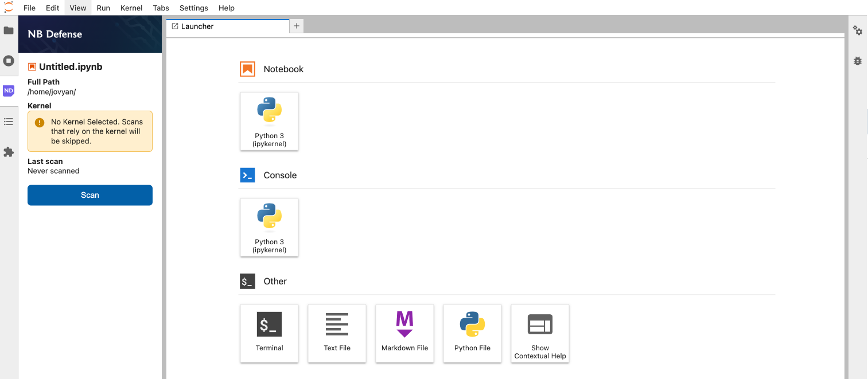
Task: Launch a Python 3 console
Action: [269, 227]
